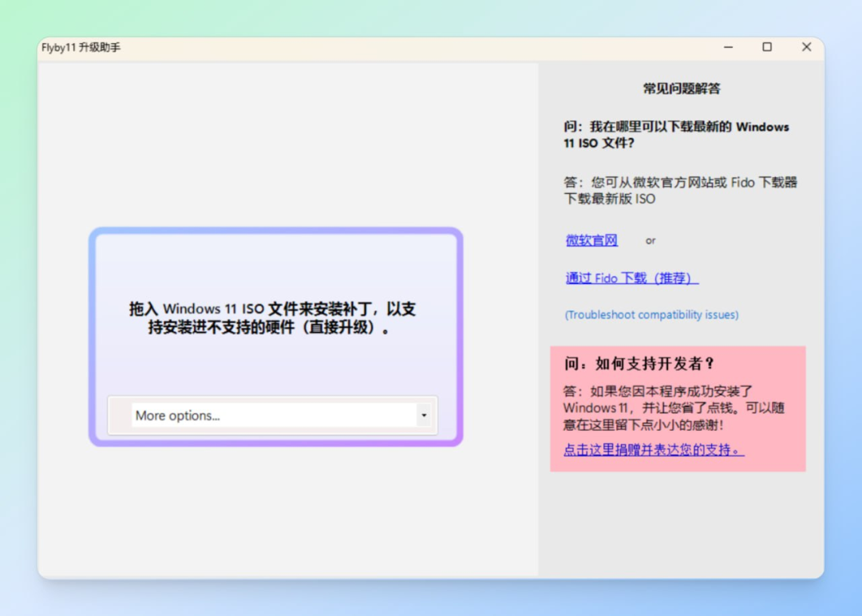Close the Flyby11 upgrade assistant

tap(806, 47)
